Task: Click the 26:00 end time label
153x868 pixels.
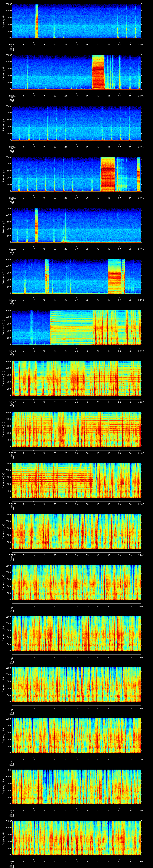Action: click(x=141, y=197)
